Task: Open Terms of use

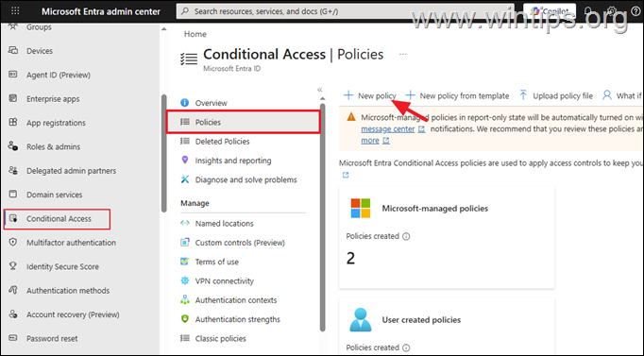Action: [x=217, y=262]
